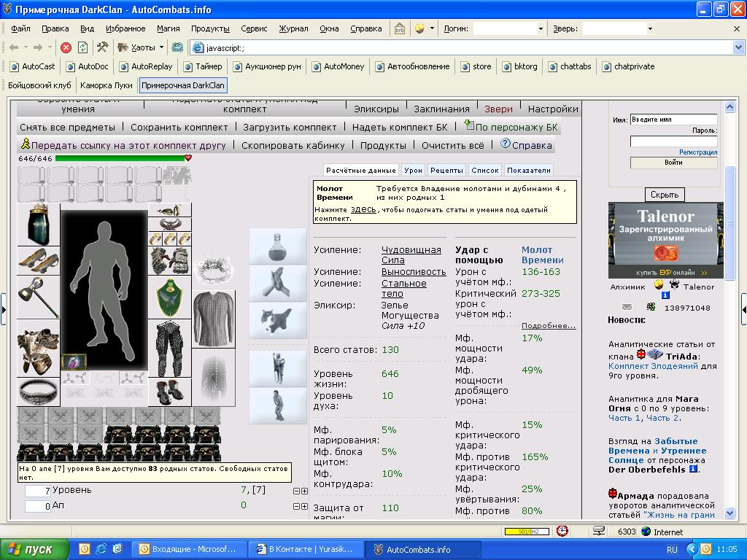Image resolution: width=747 pixels, height=560 pixels.
Task: Select the hammer weapon slot icon
Action: pos(38,297)
